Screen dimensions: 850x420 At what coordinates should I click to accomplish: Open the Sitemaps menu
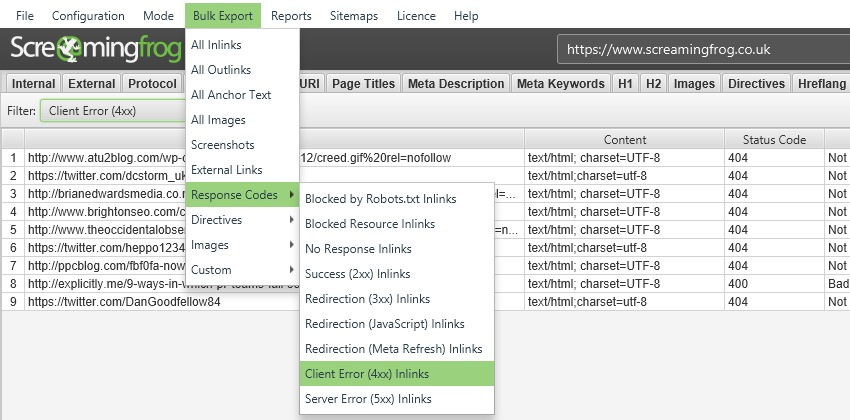pyautogui.click(x=354, y=16)
